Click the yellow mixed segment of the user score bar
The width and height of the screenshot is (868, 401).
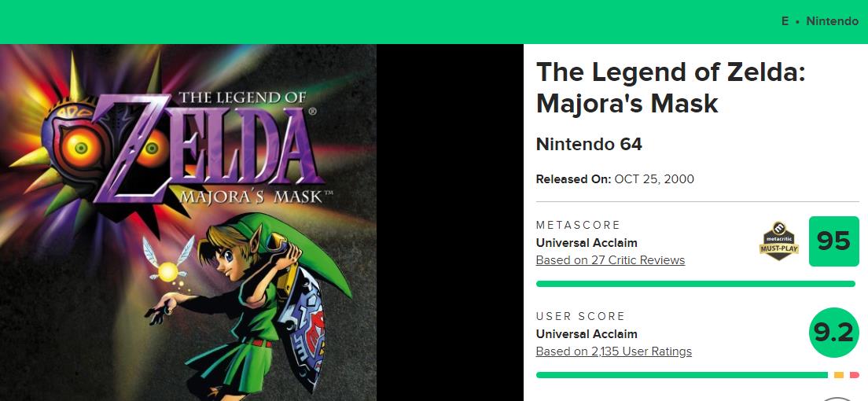(x=838, y=375)
